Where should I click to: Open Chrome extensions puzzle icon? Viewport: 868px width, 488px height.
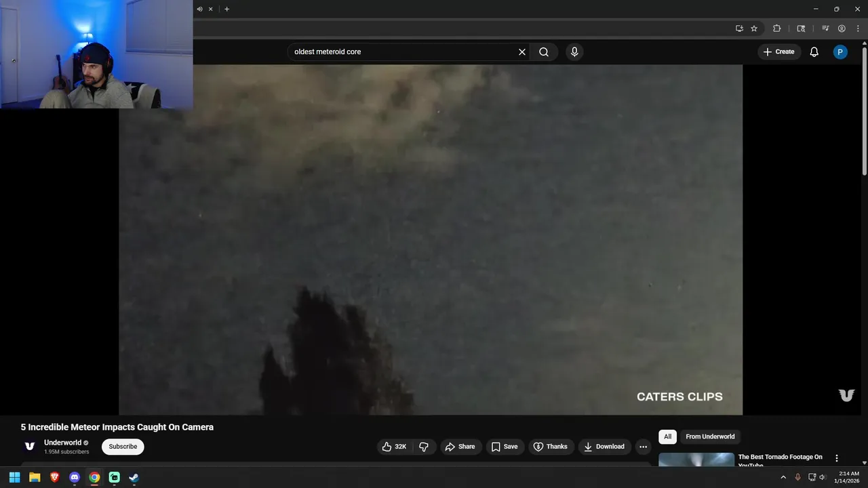(777, 28)
